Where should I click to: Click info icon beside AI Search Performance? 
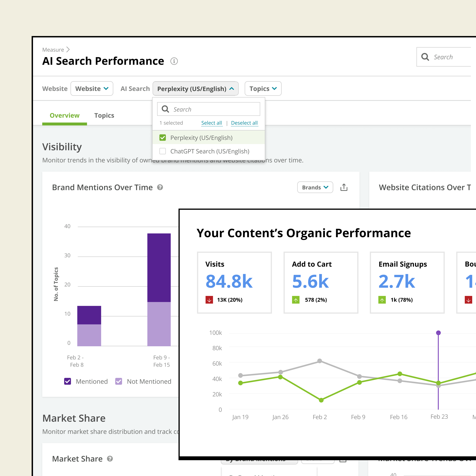[174, 61]
